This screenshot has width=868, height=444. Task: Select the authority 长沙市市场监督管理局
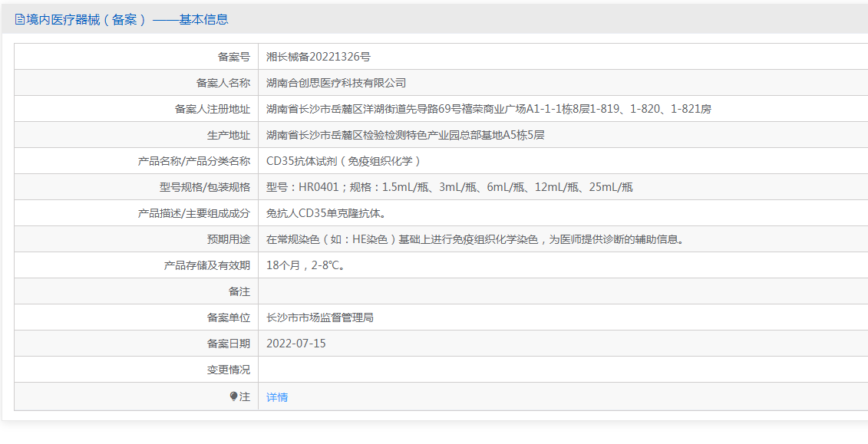coord(320,317)
